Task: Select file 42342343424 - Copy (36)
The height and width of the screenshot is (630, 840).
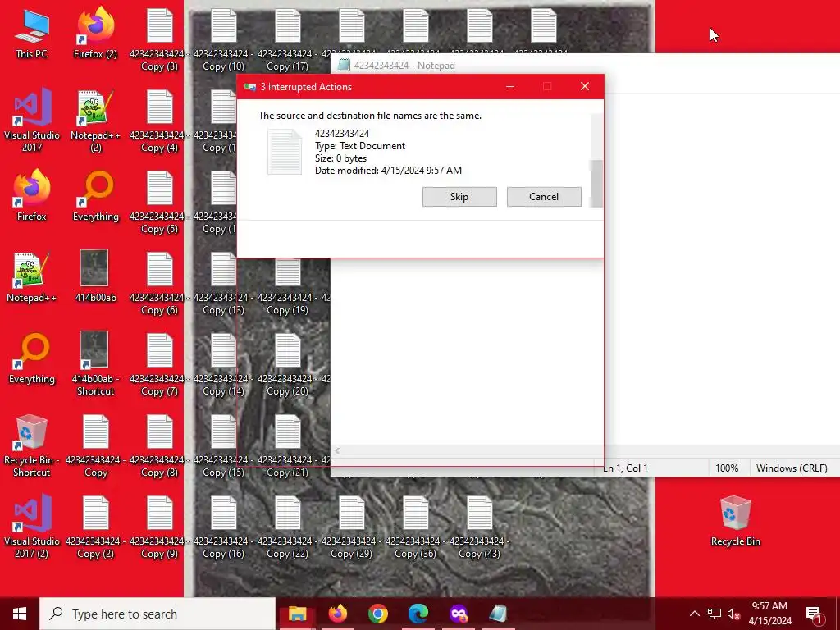Action: pos(415,527)
